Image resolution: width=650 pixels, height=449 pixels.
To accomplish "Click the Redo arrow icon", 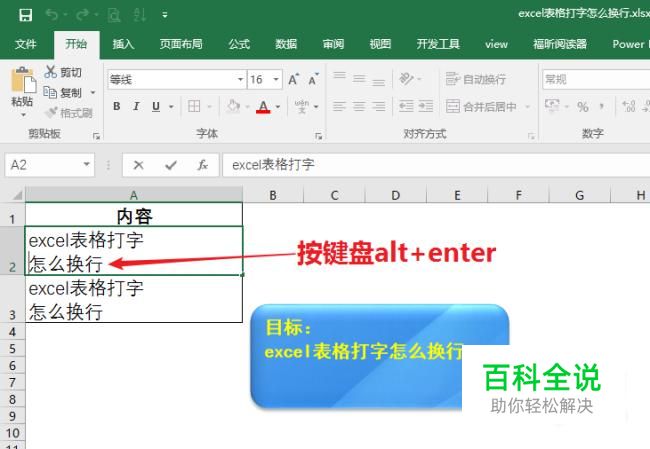I will tap(82, 15).
